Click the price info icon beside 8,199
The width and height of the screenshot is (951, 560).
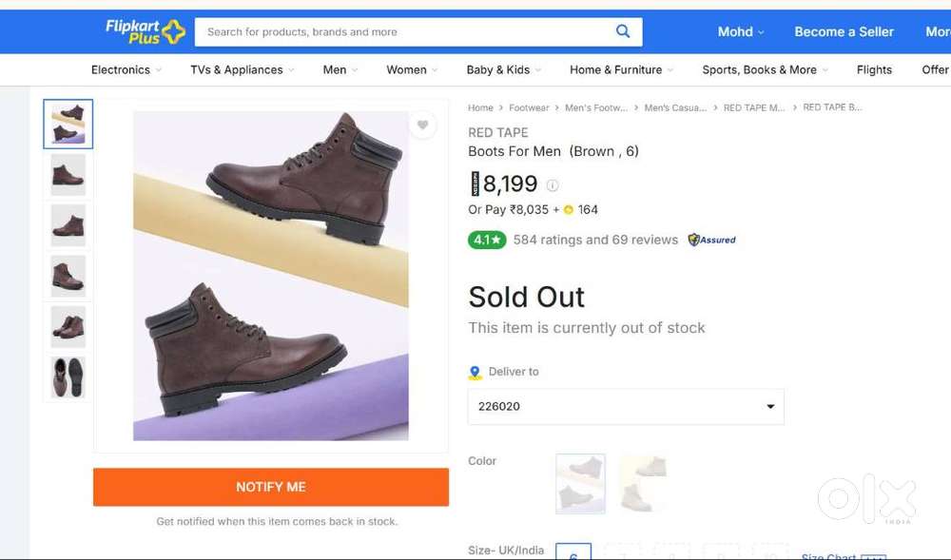(x=553, y=185)
